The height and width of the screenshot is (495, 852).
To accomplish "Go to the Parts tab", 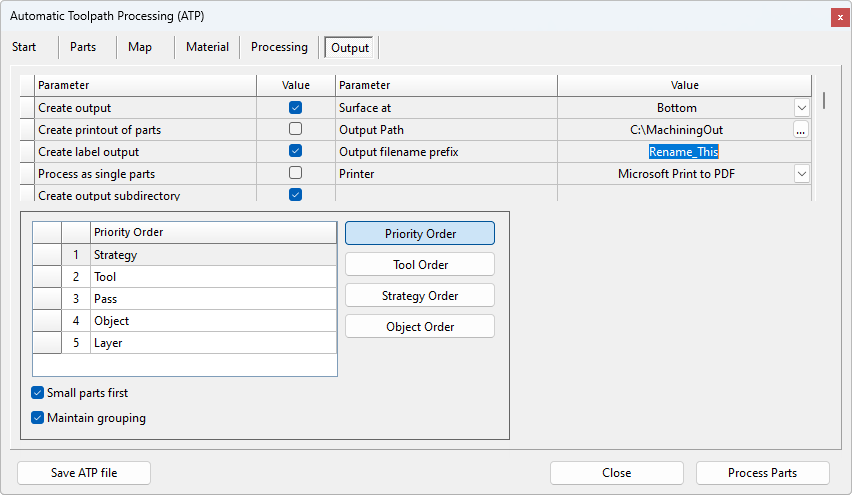I will click(83, 47).
